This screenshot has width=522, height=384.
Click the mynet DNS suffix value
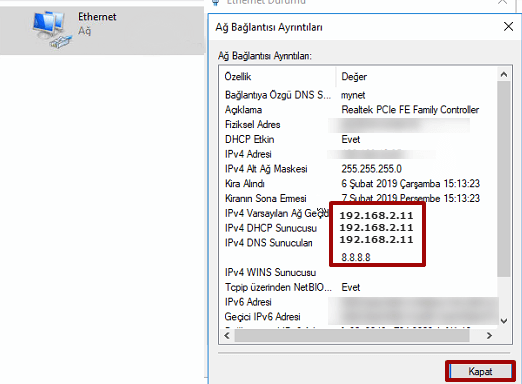click(353, 95)
